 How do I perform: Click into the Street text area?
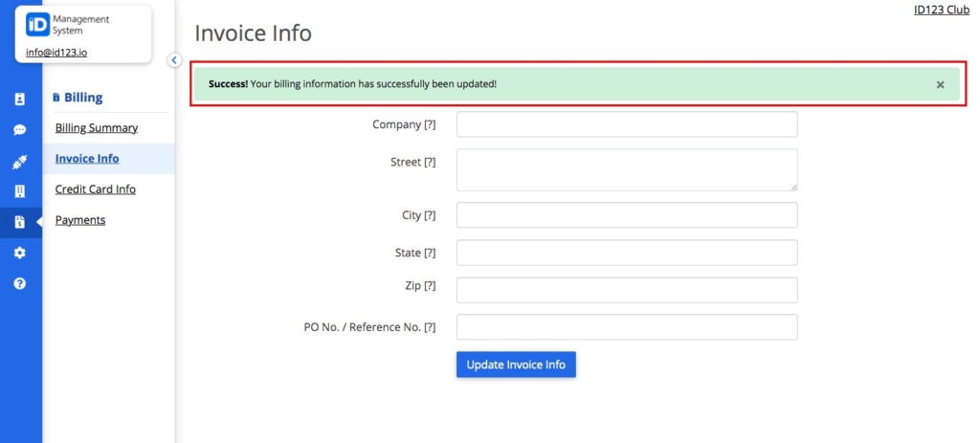627,169
